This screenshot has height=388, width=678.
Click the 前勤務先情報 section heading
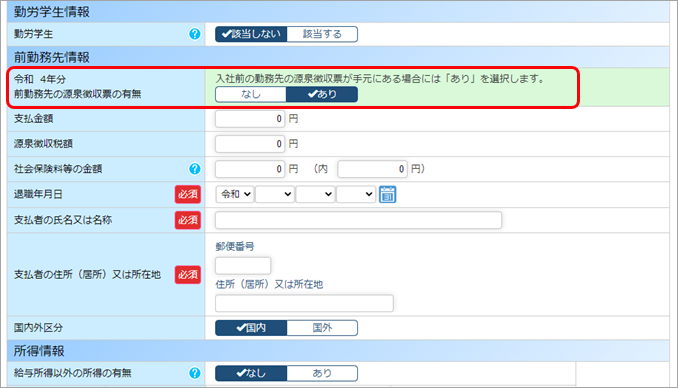pos(51,57)
